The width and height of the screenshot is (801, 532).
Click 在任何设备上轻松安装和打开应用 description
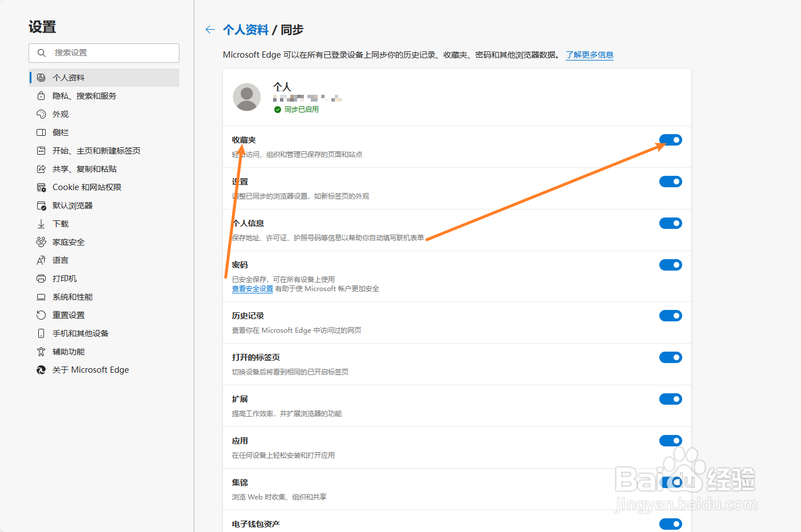click(x=283, y=456)
